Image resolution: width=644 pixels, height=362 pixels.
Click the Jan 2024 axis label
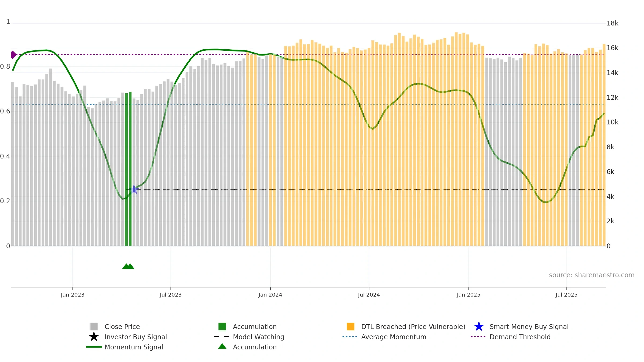270,295
